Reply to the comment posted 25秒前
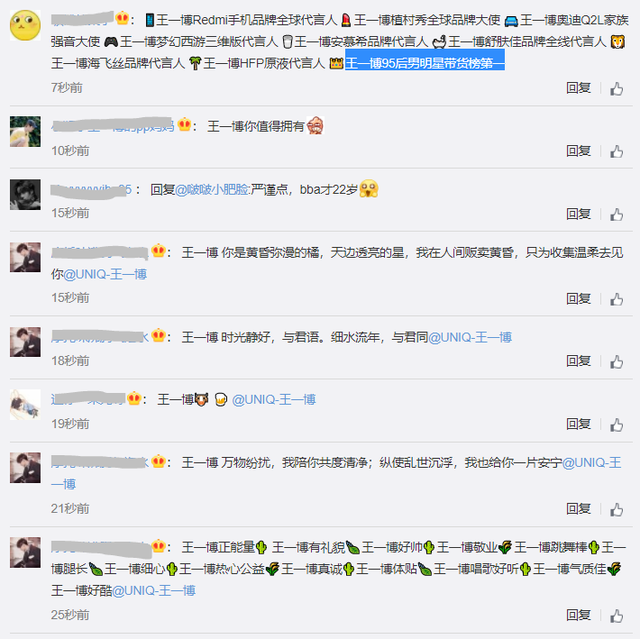The image size is (640, 639). click(578, 615)
